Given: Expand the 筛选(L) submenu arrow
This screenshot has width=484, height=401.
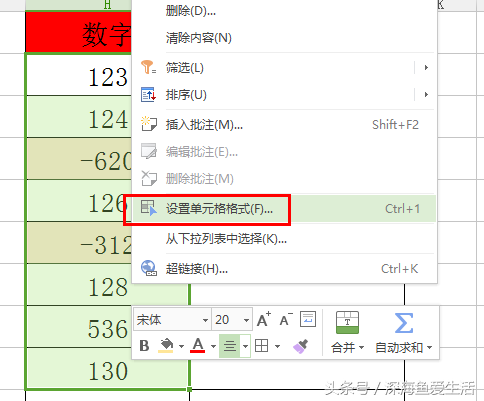Looking at the screenshot, I should click(426, 68).
